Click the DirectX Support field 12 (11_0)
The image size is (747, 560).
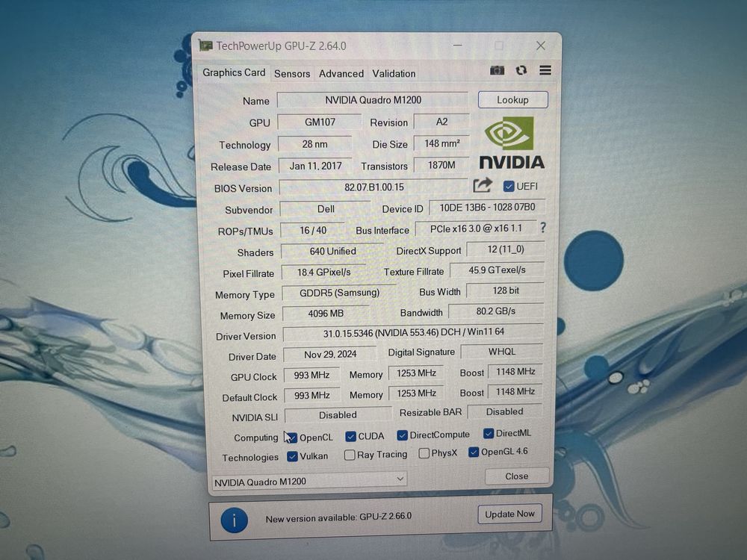(506, 249)
